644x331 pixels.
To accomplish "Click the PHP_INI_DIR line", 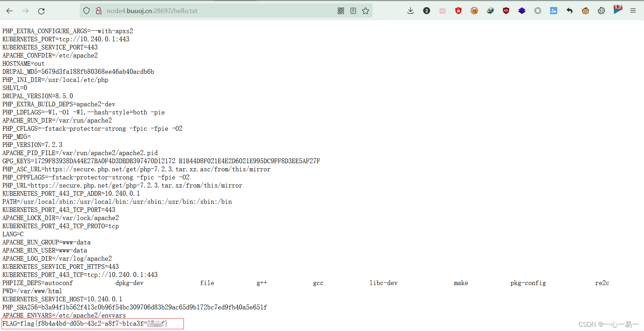I will coord(55,80).
